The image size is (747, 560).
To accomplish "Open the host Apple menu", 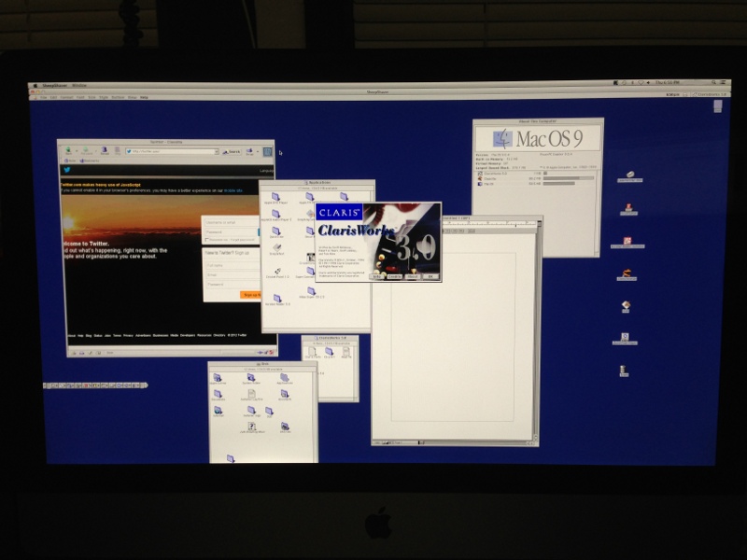I will [35, 86].
